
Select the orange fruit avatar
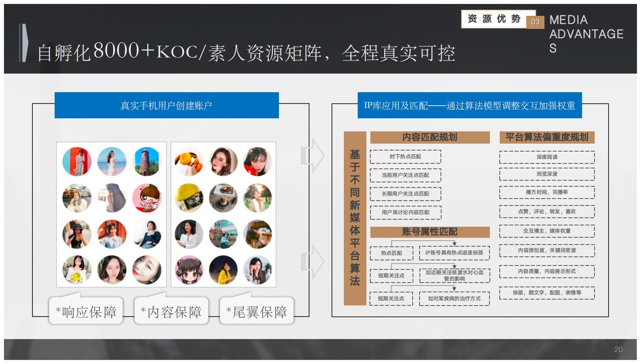(189, 161)
